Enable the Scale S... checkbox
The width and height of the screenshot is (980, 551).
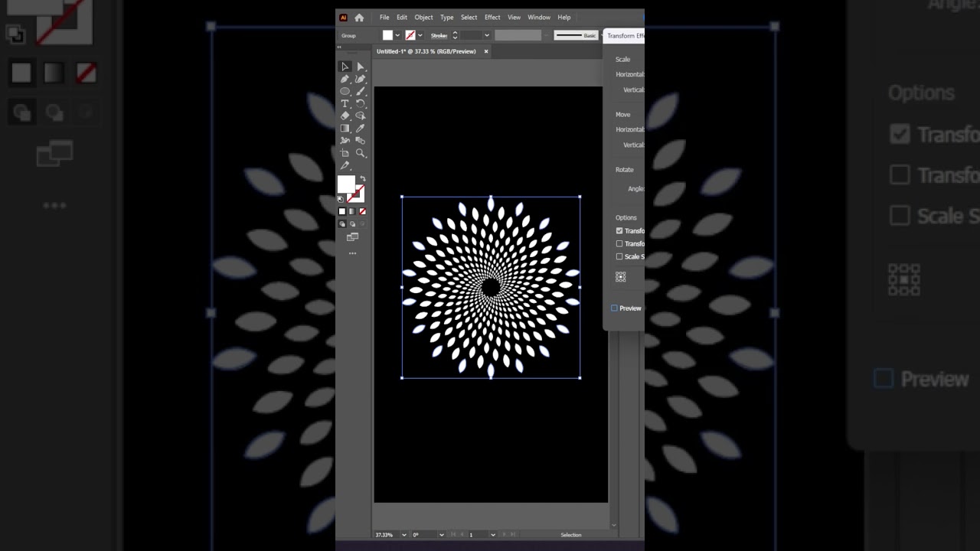(619, 256)
